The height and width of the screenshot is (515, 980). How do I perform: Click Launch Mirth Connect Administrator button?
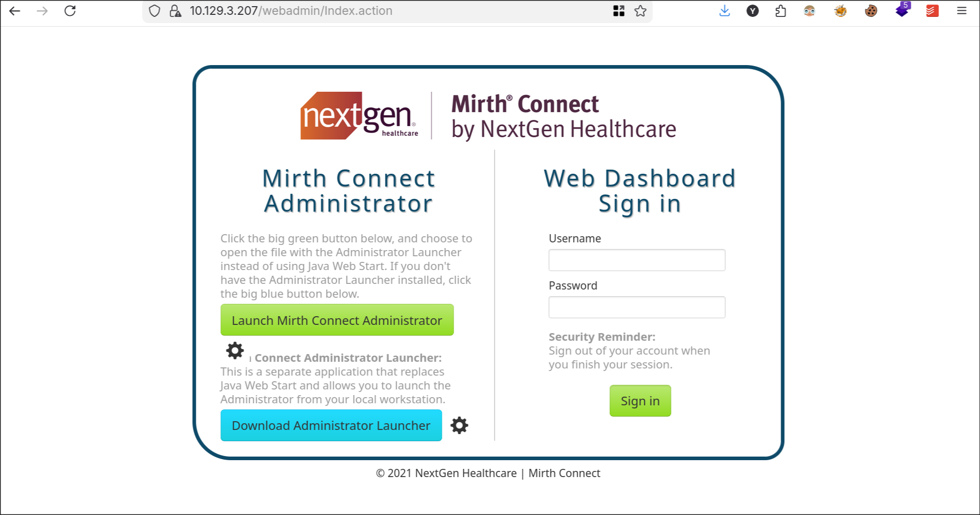[337, 320]
